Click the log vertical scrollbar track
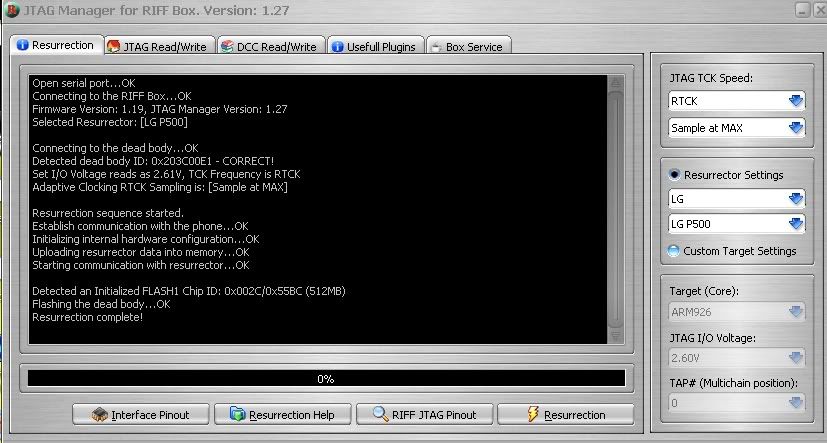 point(616,211)
